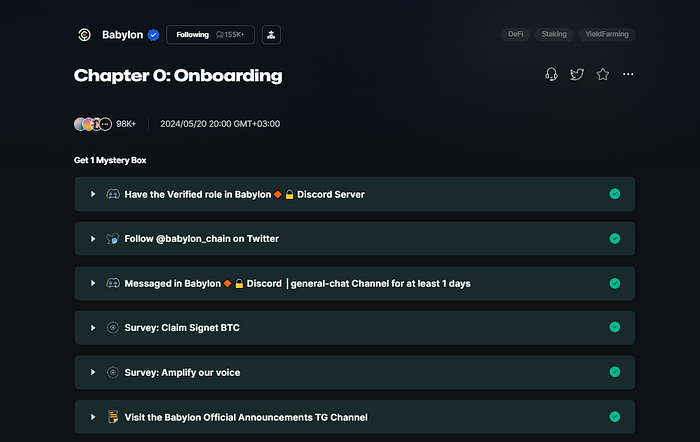Click the Get 1 Mystery Box label

[x=110, y=160]
